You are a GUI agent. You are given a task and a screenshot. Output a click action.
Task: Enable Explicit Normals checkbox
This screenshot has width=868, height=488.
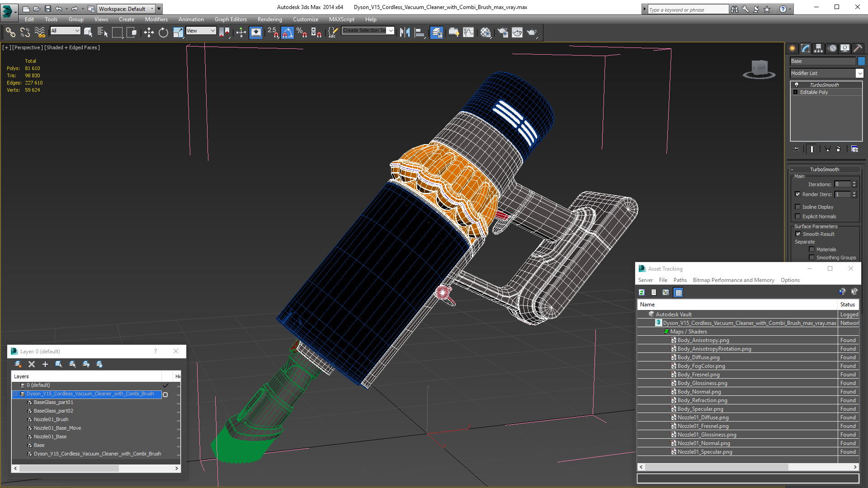[797, 216]
